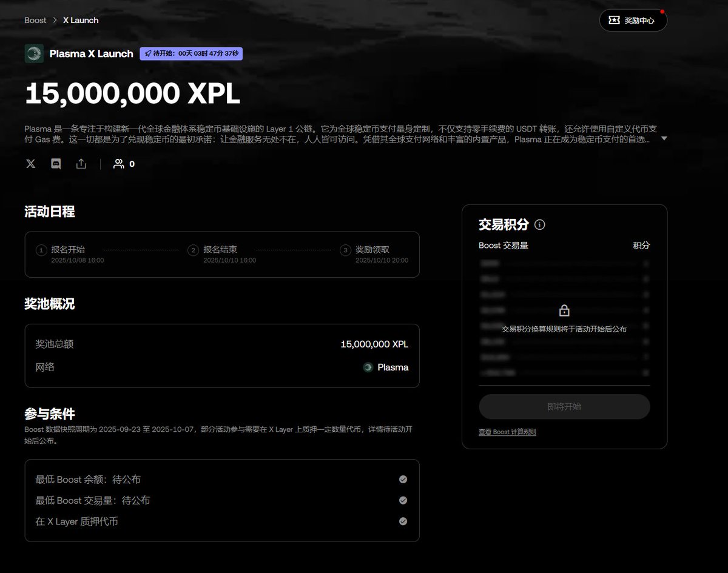Click the 报名结束 date 2025/10/10 16:00
This screenshot has width=728, height=573.
(x=229, y=260)
